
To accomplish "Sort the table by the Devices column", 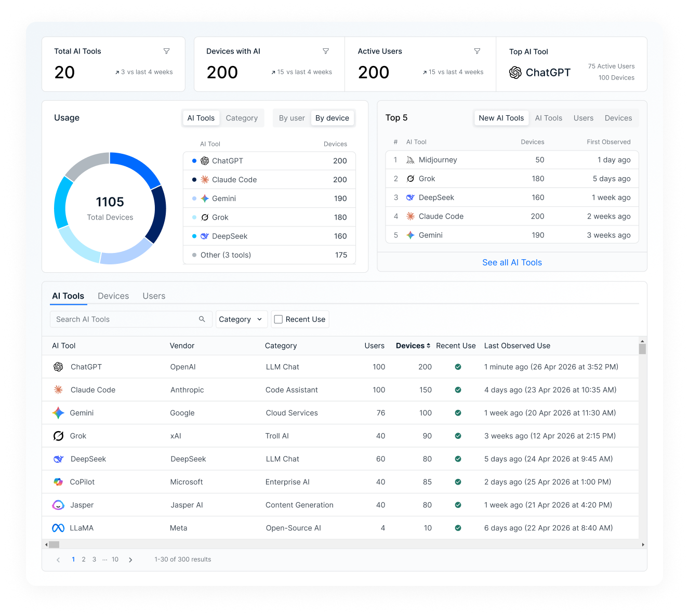I will 413,345.
